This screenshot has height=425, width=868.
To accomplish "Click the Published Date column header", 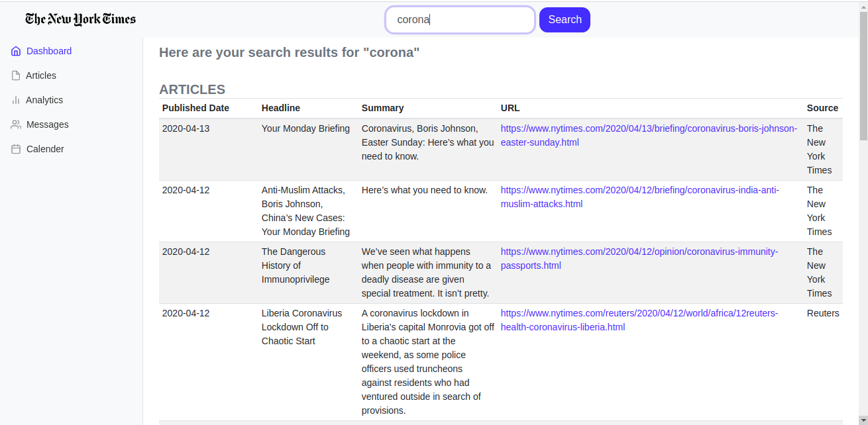I will pyautogui.click(x=195, y=108).
